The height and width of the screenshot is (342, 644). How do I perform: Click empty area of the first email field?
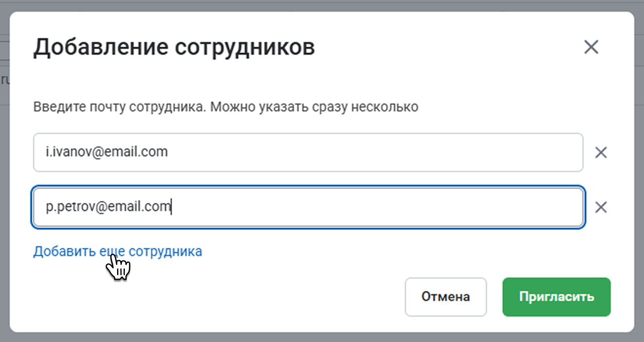tap(390, 152)
